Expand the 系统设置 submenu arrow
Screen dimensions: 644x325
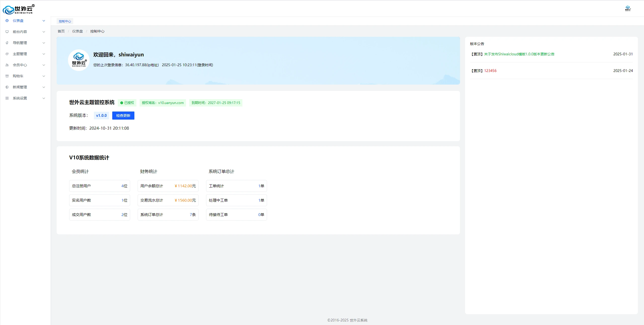coord(44,98)
